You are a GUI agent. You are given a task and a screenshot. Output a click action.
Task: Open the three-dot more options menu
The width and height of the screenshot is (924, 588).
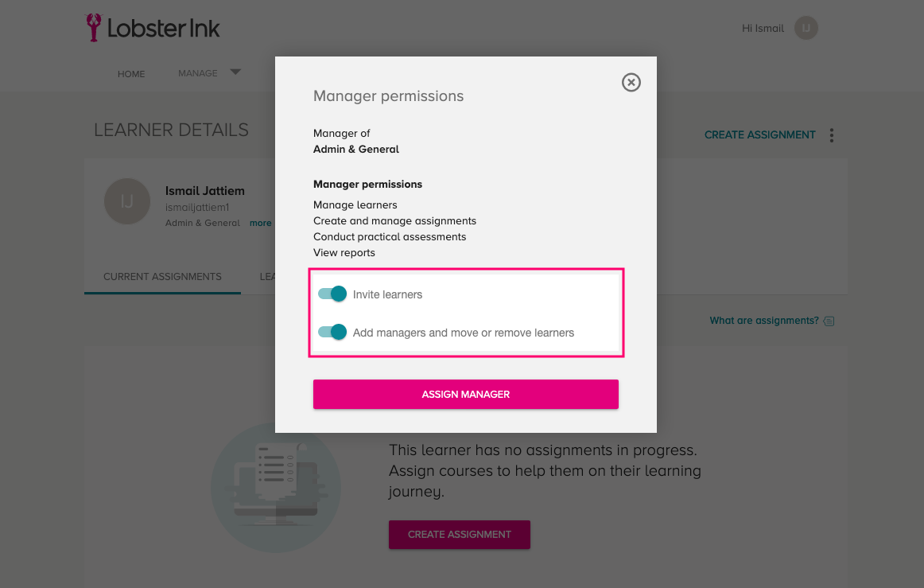pyautogui.click(x=831, y=135)
